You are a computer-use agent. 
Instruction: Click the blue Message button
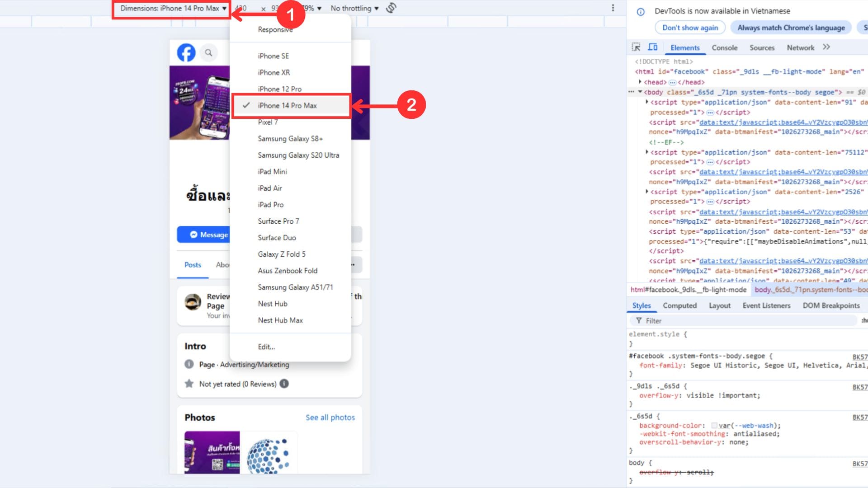[203, 235]
